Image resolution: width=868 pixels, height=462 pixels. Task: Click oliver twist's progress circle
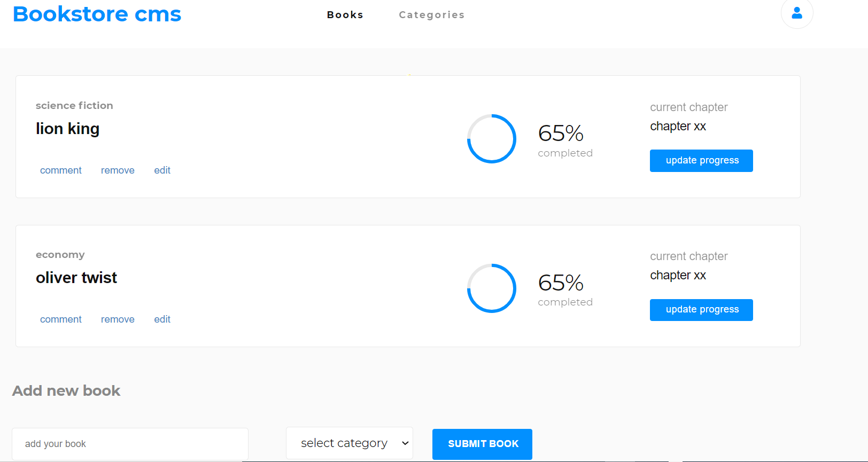pos(491,288)
